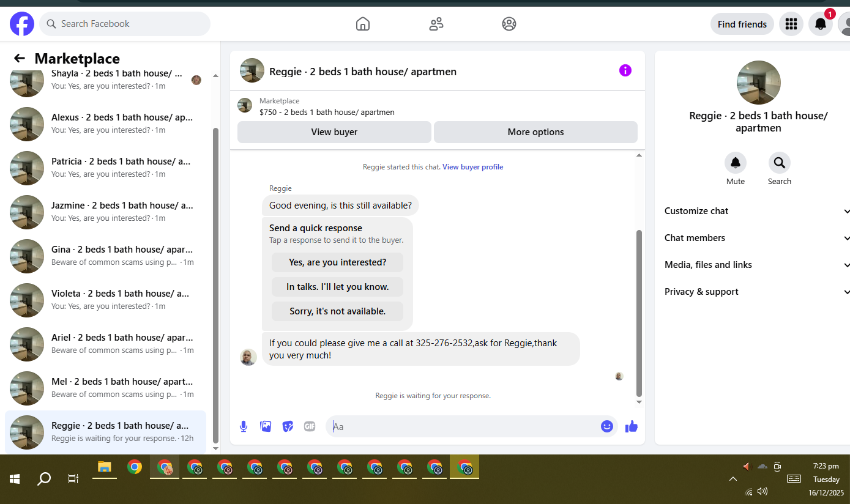
Task: Send quick response "Sorry, it's not available."
Action: tap(337, 311)
